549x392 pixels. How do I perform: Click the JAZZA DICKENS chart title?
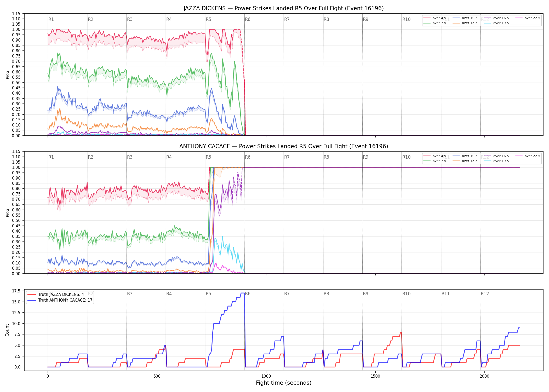[x=284, y=8]
